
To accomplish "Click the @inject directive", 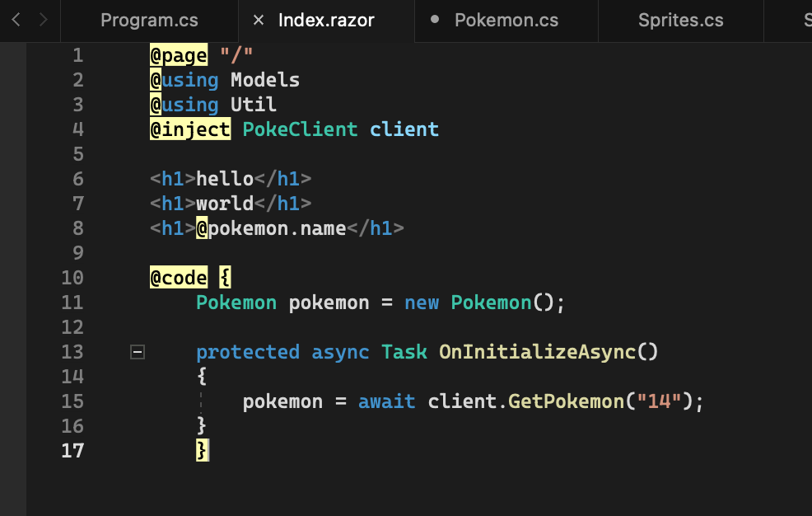I will point(190,129).
